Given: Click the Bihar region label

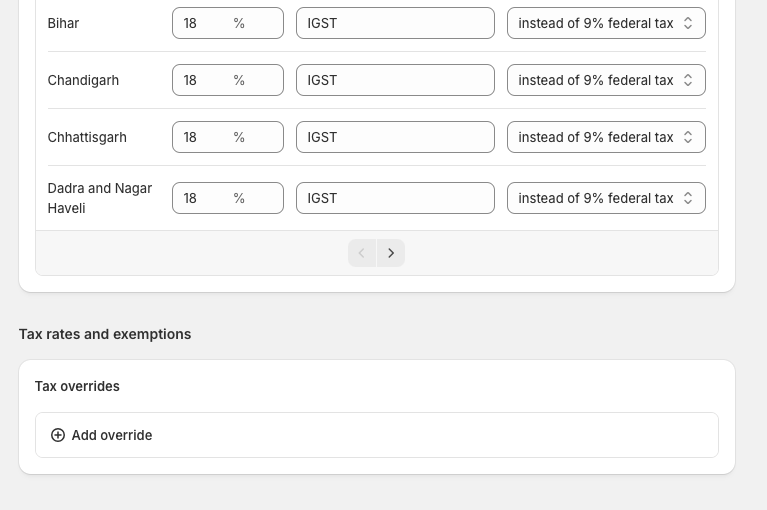Looking at the screenshot, I should click(64, 23).
